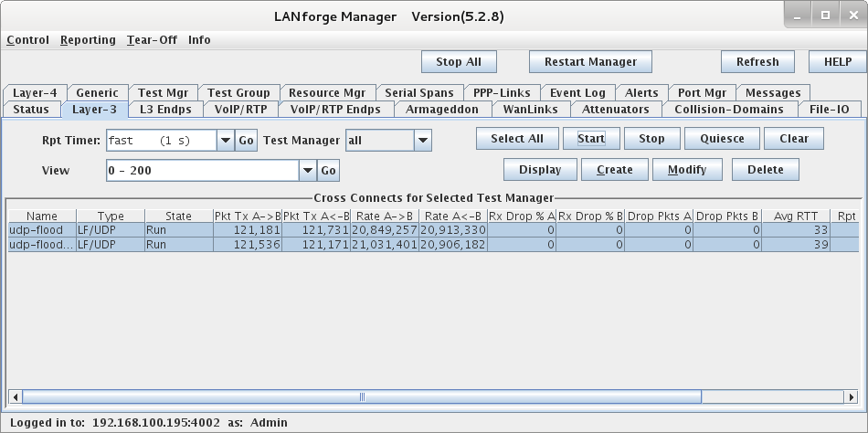868x433 pixels.
Task: Select the udp-flood... second row name cell
Action: [x=42, y=244]
